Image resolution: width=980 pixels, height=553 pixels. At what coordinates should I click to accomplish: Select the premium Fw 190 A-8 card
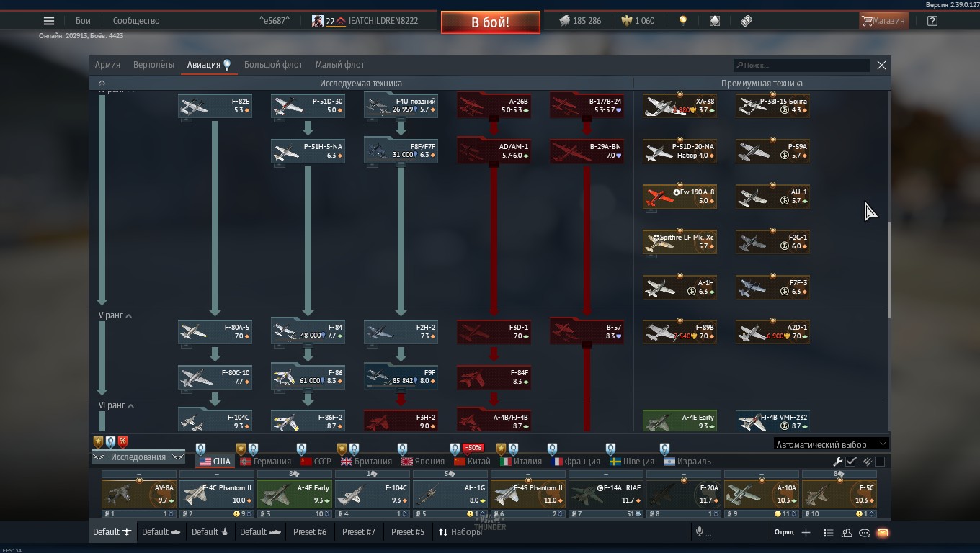(680, 197)
